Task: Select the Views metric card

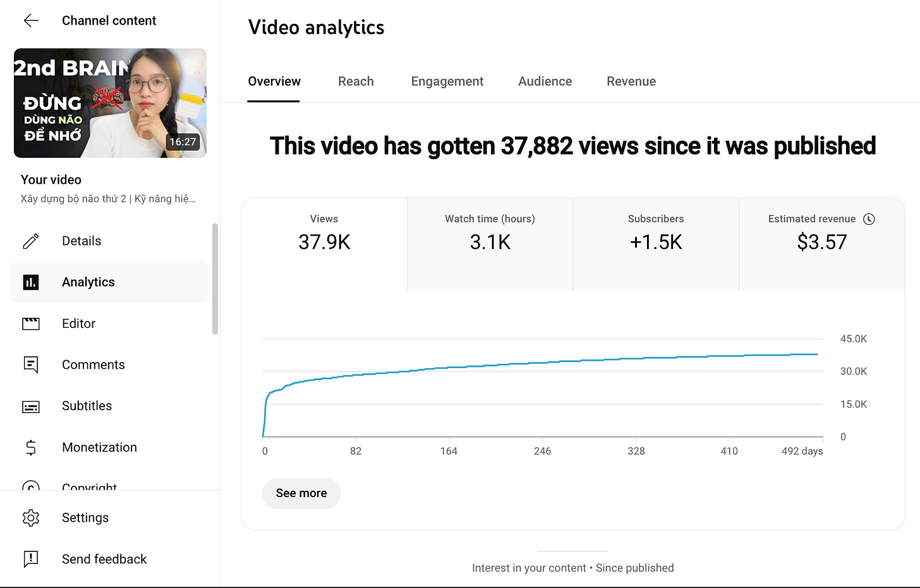Action: click(324, 244)
